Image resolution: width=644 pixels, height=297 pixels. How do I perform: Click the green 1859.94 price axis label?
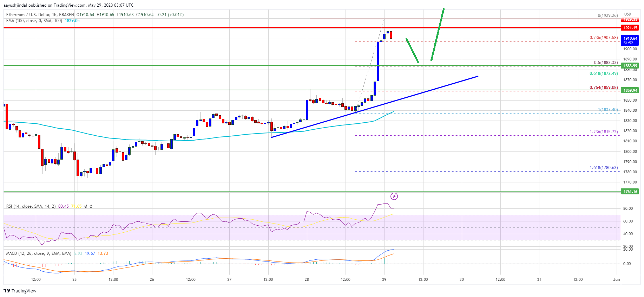[630, 90]
